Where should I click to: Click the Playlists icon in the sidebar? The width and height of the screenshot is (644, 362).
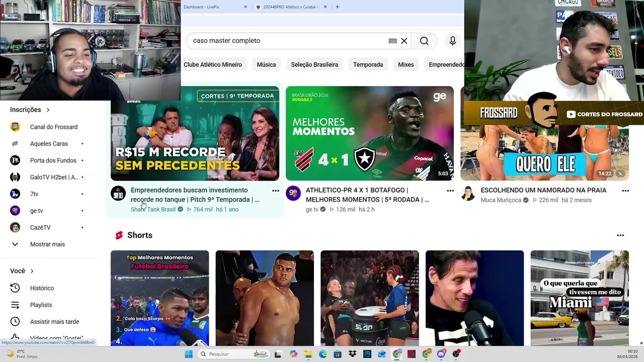pyautogui.click(x=15, y=305)
